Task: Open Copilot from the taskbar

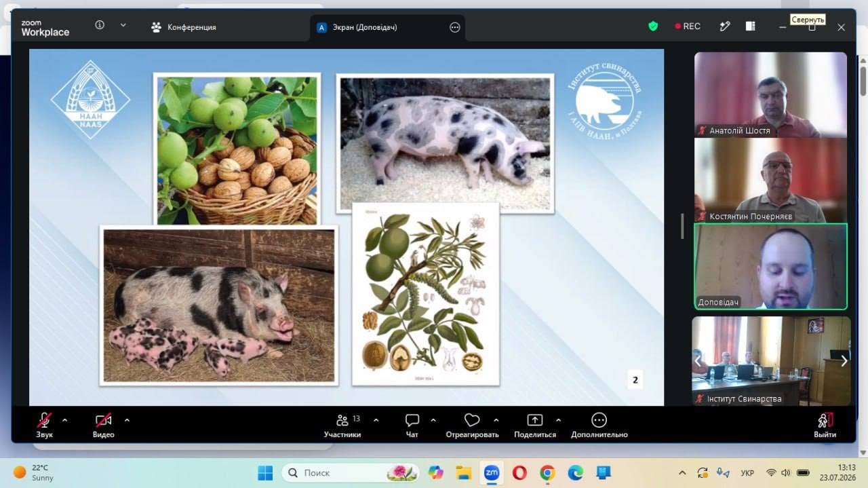Action: 436,472
